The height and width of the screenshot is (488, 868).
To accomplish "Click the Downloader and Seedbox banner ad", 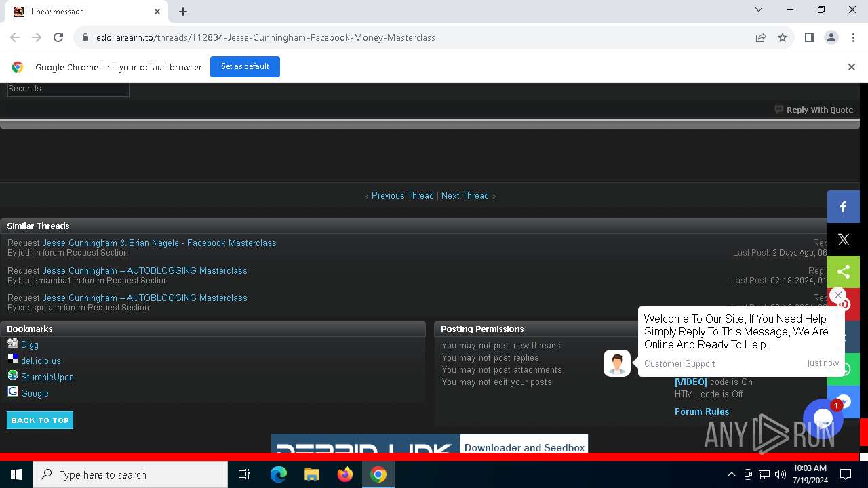I will pos(429,443).
